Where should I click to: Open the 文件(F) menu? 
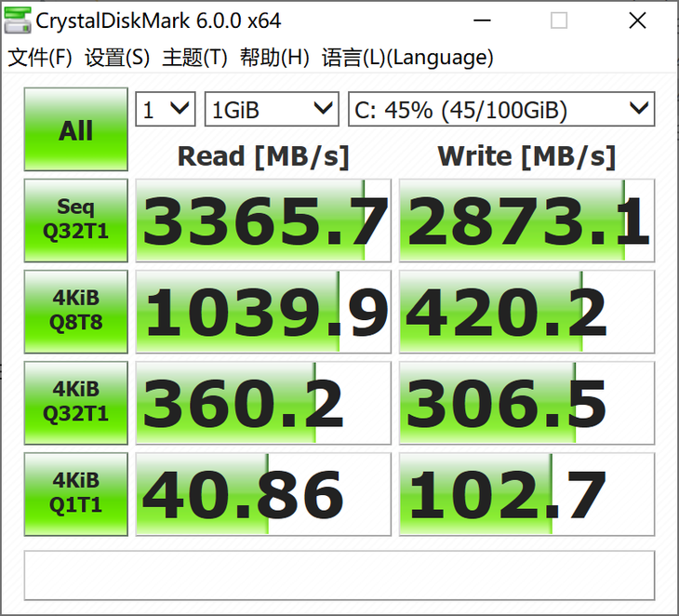(40, 58)
